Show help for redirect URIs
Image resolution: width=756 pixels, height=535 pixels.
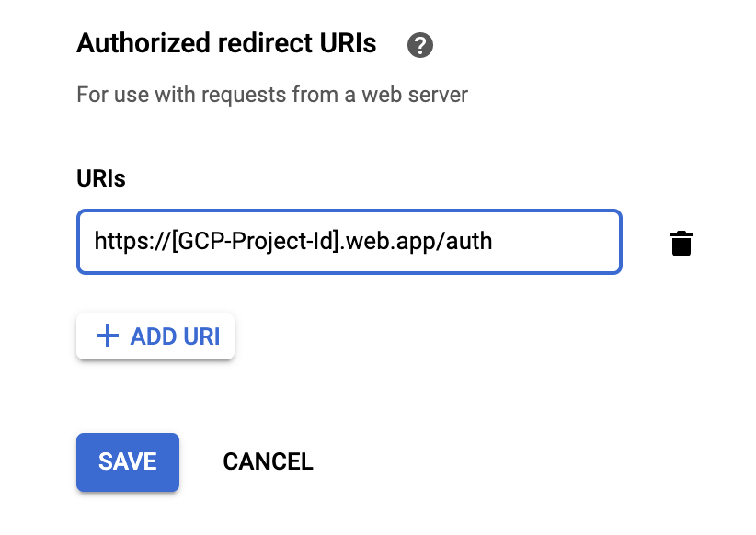click(421, 45)
